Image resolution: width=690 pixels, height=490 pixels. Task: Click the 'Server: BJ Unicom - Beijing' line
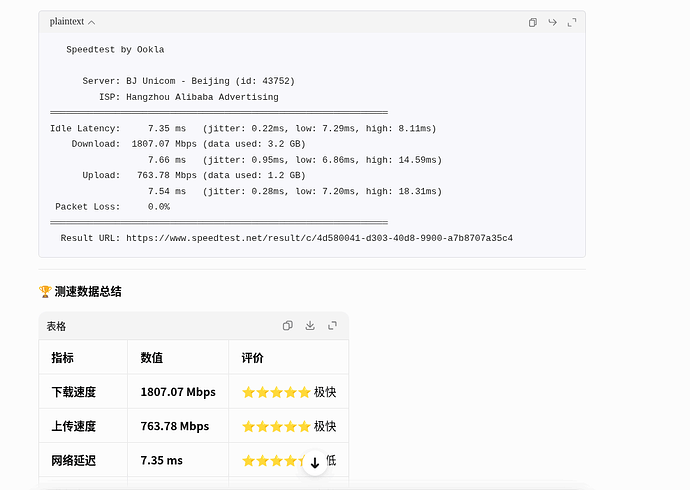[188, 81]
